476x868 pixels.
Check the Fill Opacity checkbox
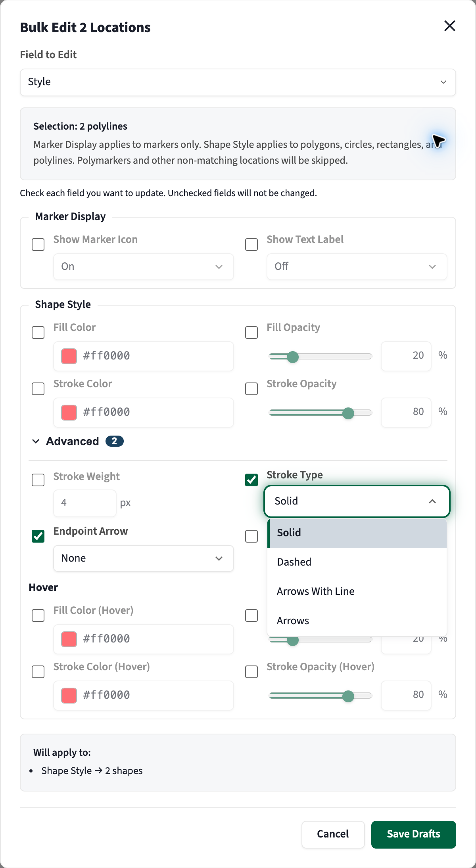coord(251,333)
